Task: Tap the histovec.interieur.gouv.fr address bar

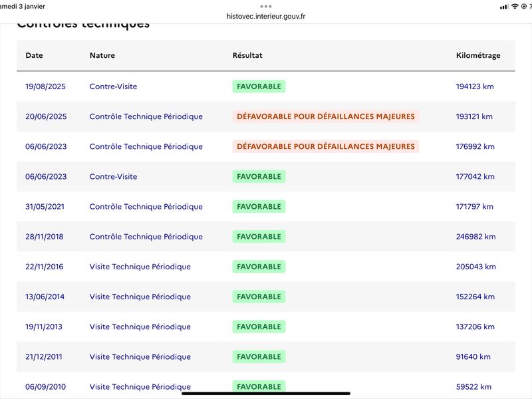Action: 266,16
